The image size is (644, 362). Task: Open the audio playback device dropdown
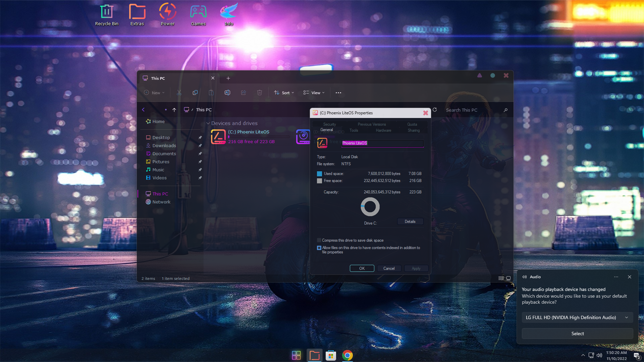577,317
